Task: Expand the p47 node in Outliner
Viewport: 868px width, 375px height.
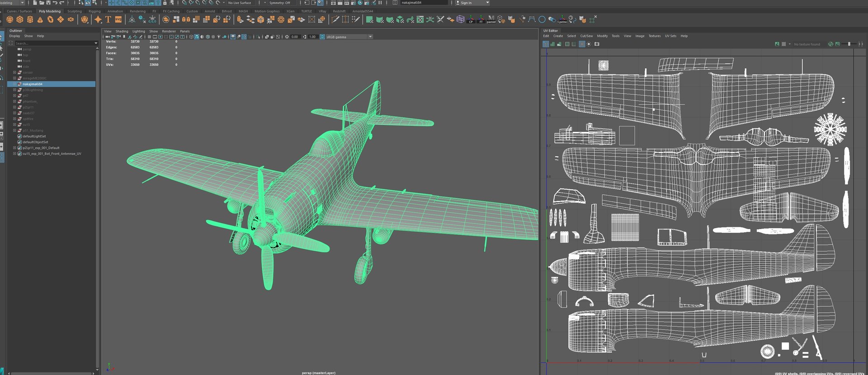Action: tap(14, 95)
